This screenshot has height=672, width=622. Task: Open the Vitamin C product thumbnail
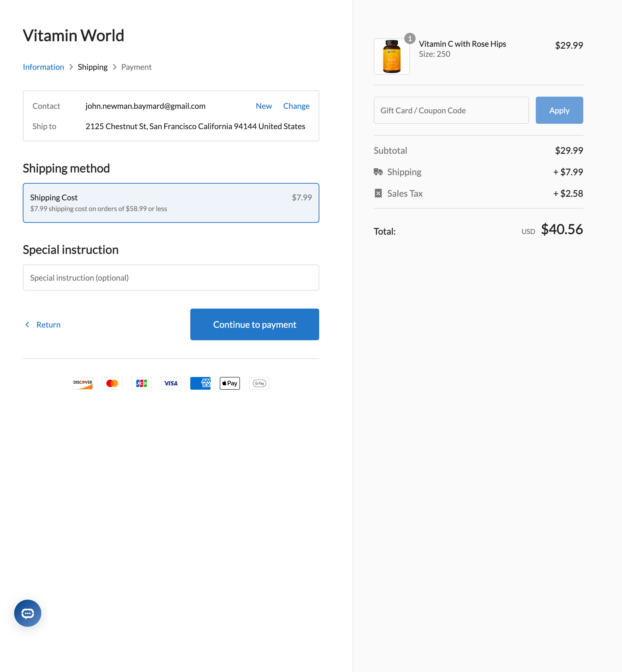coord(392,57)
